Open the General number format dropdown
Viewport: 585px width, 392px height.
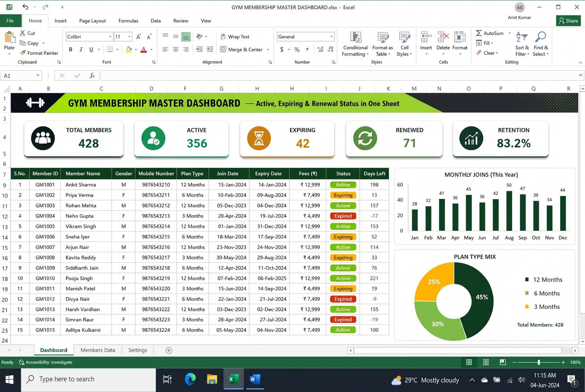click(332, 37)
